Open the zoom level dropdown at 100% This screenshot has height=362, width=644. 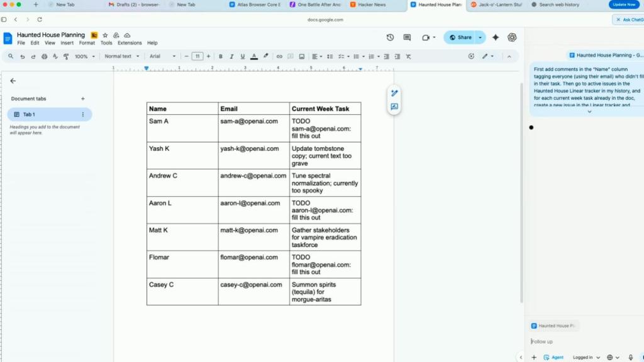82,56
